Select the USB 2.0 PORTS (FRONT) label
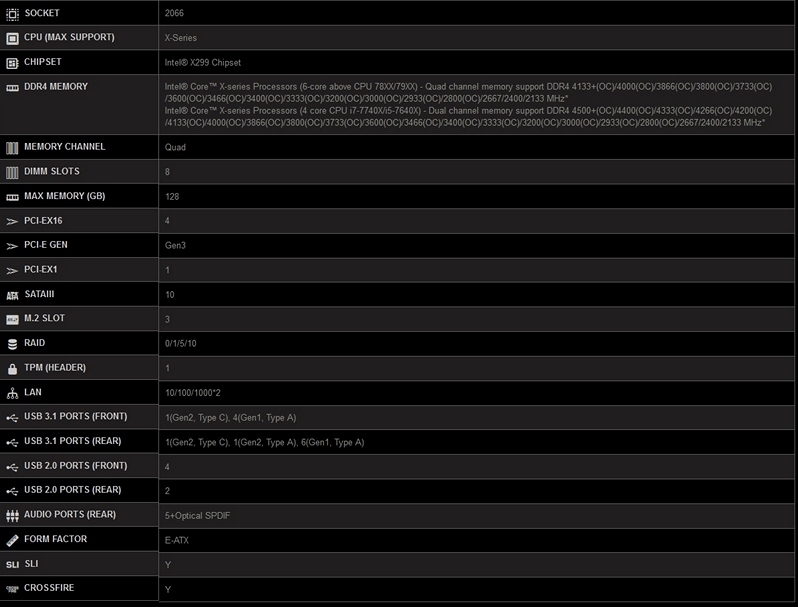The width and height of the screenshot is (798, 607). (76, 466)
